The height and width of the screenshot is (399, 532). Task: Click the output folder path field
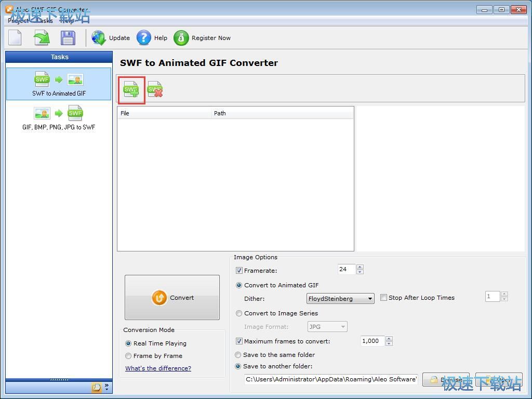click(331, 379)
